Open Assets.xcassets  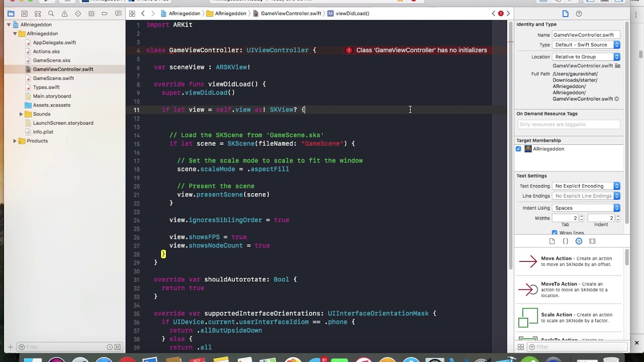51,105
